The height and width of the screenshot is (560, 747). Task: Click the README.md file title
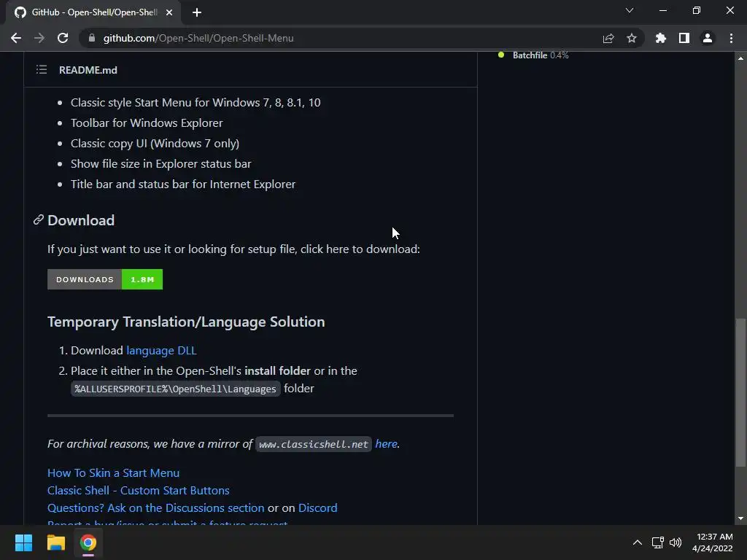[88, 70]
